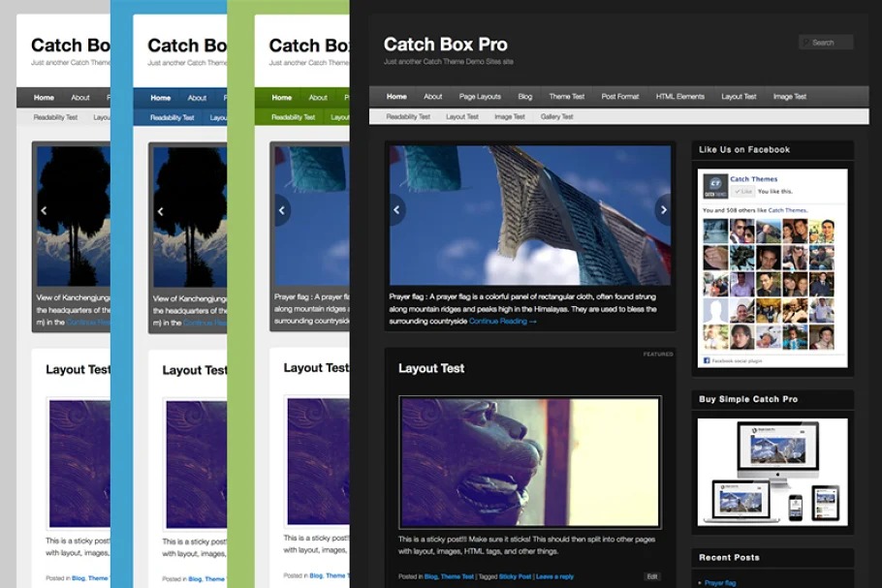
Task: Click the Buy Simple Catch Pro devices image
Action: tap(772, 472)
